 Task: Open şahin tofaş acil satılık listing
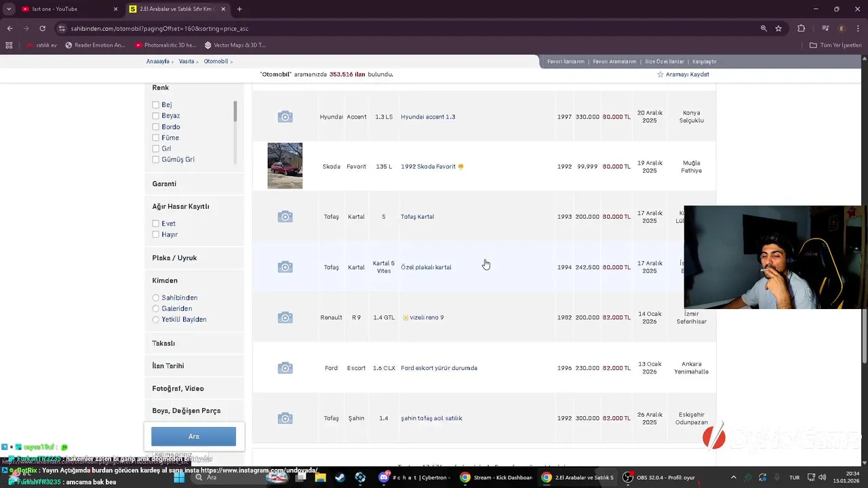pyautogui.click(x=431, y=418)
